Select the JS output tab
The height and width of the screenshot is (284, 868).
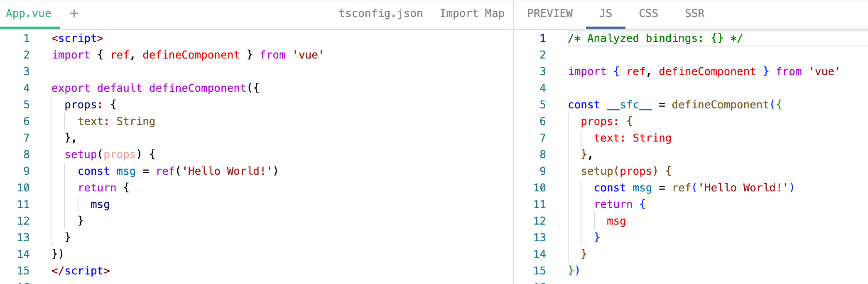pos(605,13)
